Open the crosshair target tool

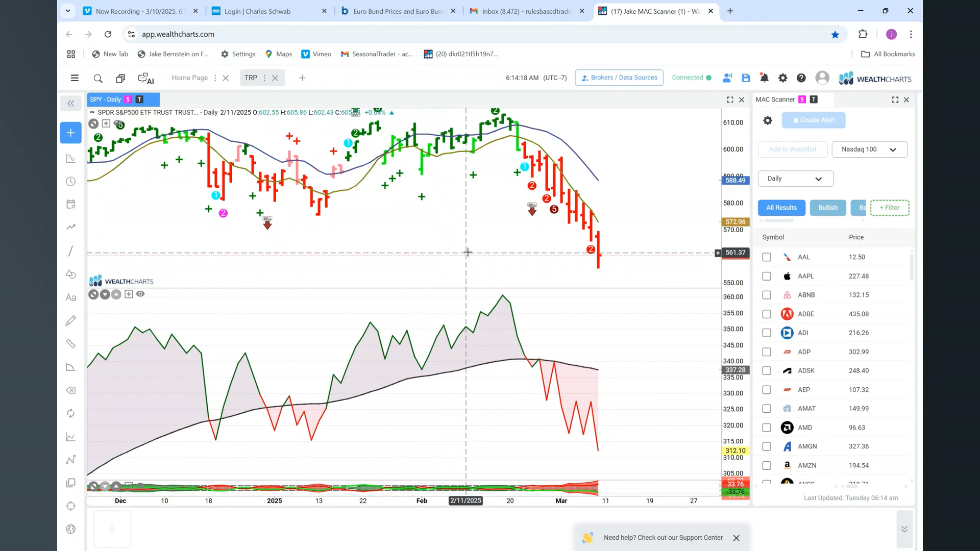click(x=71, y=506)
